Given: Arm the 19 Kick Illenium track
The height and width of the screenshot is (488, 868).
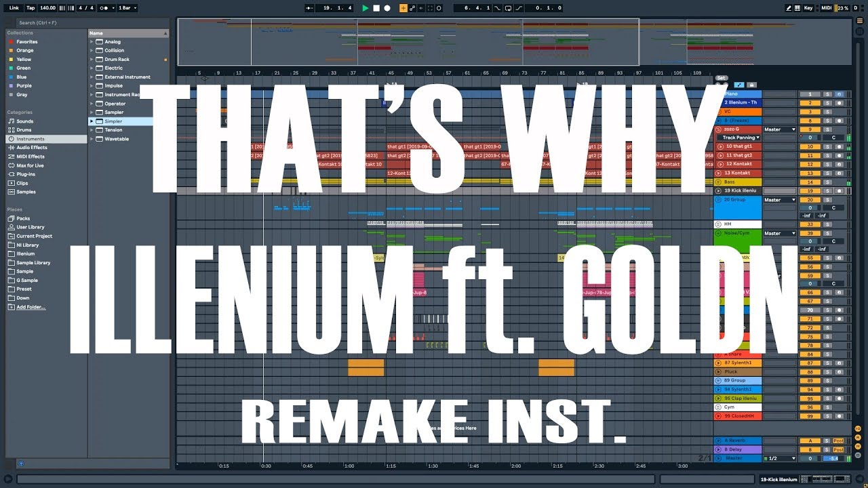Looking at the screenshot, I should click(839, 190).
